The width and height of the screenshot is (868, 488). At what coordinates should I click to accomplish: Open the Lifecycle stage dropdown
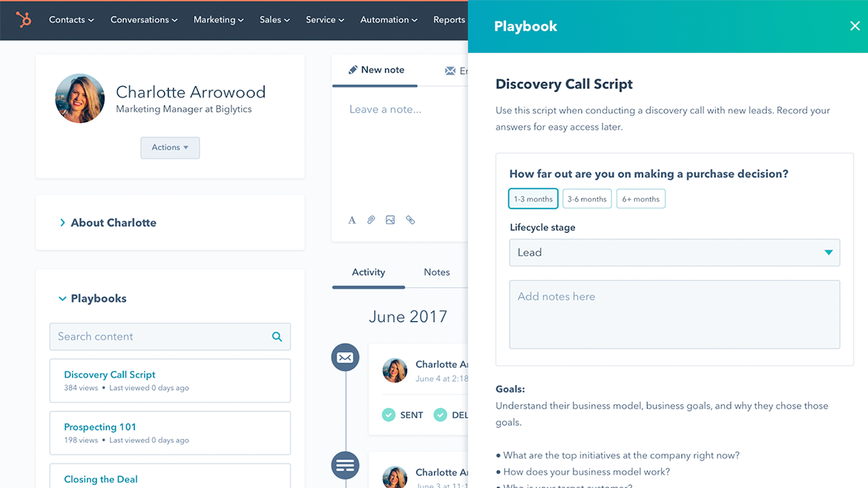pyautogui.click(x=674, y=252)
